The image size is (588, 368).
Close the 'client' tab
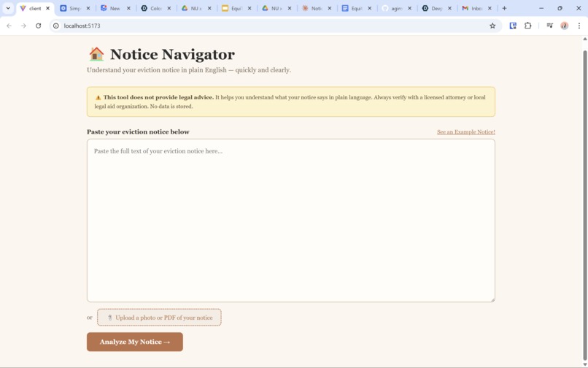(x=47, y=8)
